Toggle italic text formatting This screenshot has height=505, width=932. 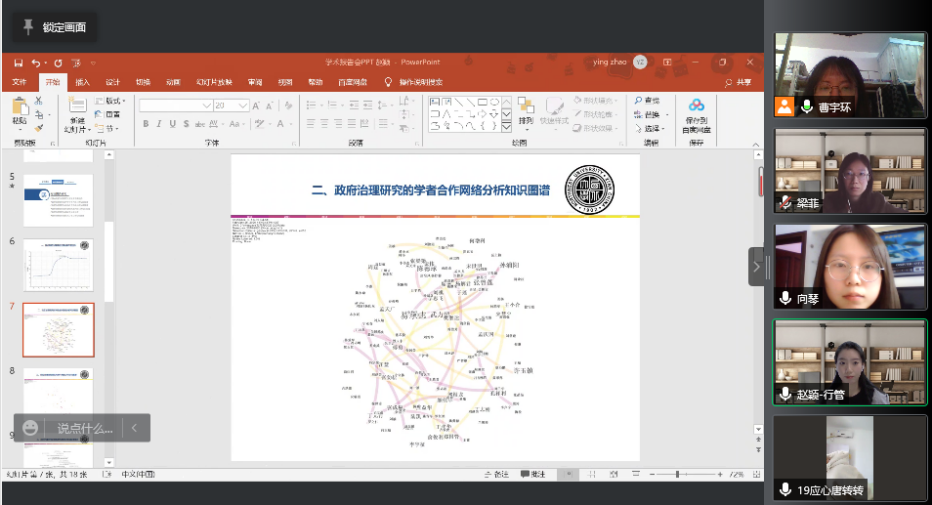click(159, 124)
